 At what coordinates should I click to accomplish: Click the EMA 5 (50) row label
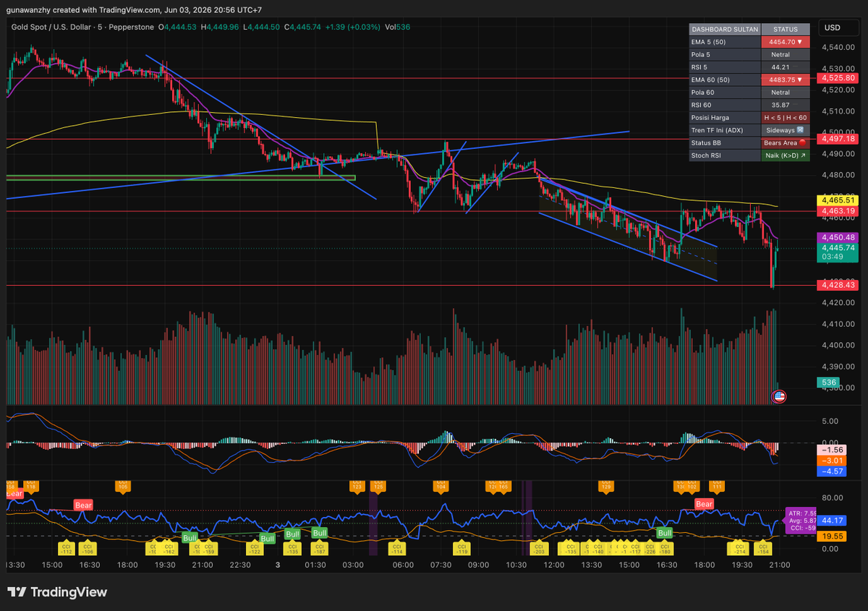(710, 42)
